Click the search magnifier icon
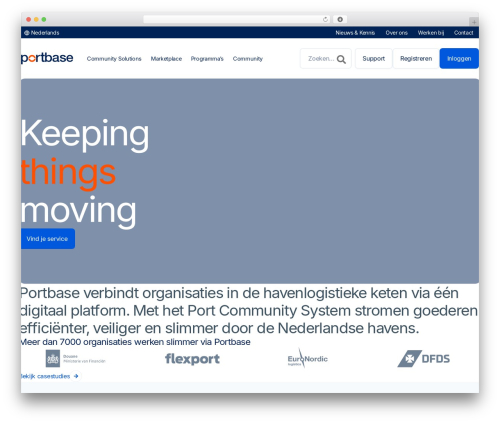The height and width of the screenshot is (423, 500). tap(341, 59)
